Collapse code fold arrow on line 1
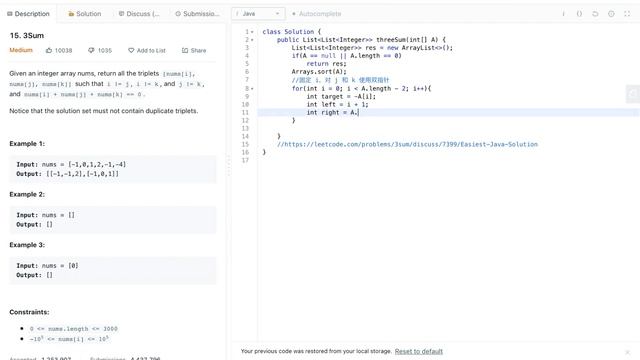The height and width of the screenshot is (360, 640). pyautogui.click(x=252, y=32)
